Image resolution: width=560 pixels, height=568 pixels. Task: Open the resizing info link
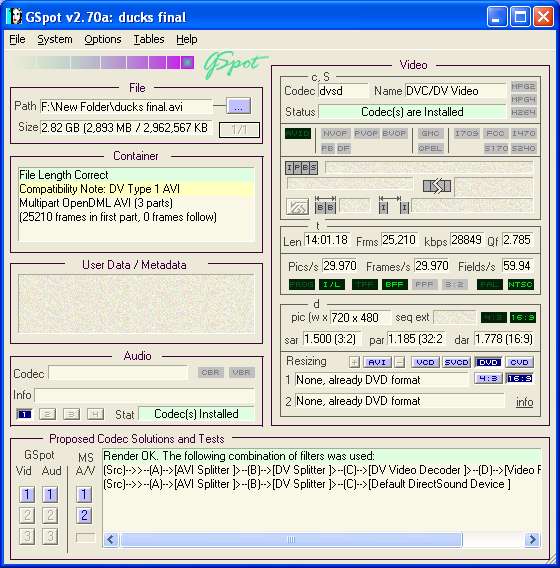click(524, 402)
